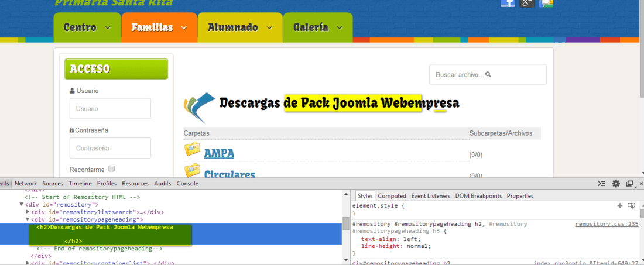This screenshot has width=644, height=265.
Task: Select the Event Listeners sidebar tab
Action: 430,195
